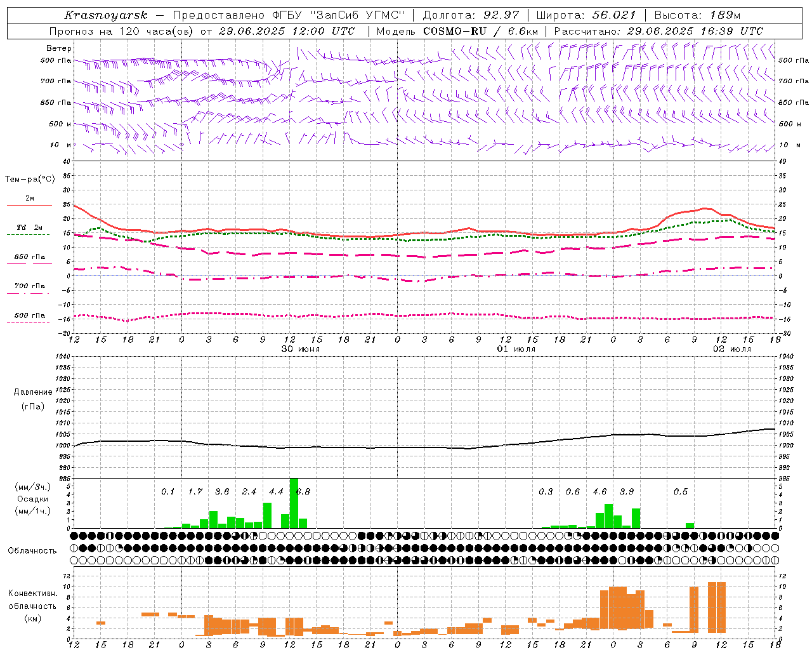This screenshot has height=650, width=812.
Task: Click the 2.4 precipitation total value
Action: coord(249,491)
